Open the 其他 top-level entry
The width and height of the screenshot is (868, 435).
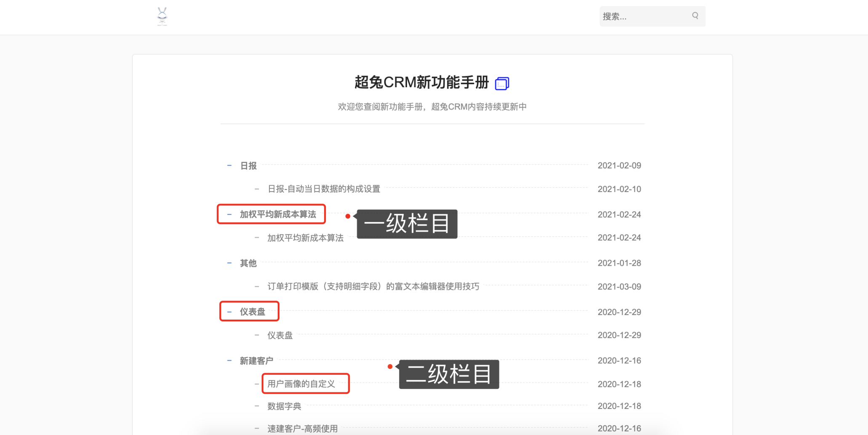click(248, 263)
